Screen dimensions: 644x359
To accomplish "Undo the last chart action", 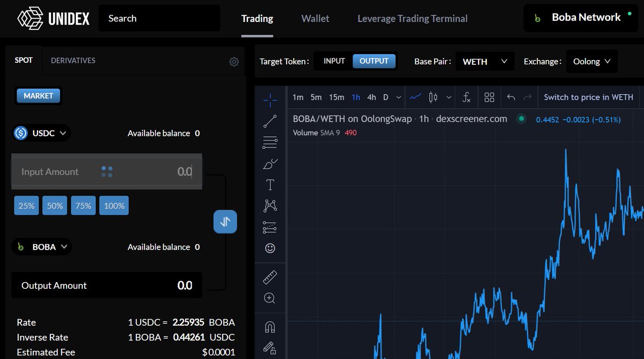I will (x=511, y=97).
